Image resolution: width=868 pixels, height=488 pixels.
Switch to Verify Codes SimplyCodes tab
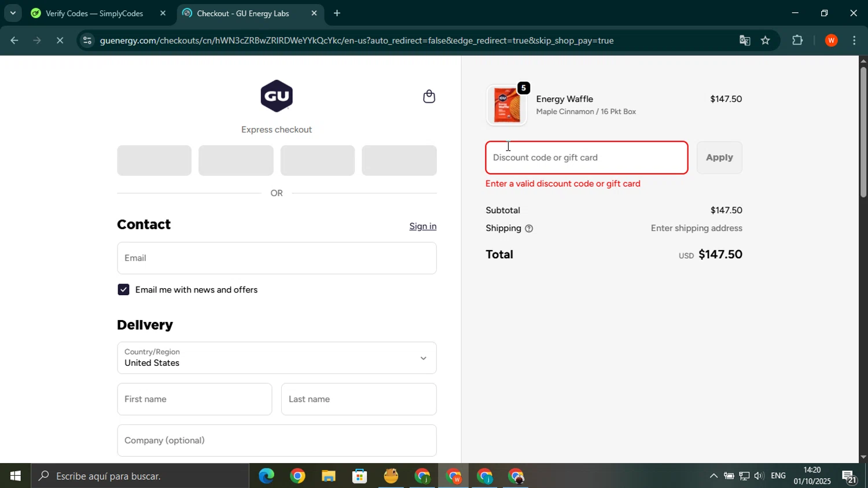coord(93,13)
